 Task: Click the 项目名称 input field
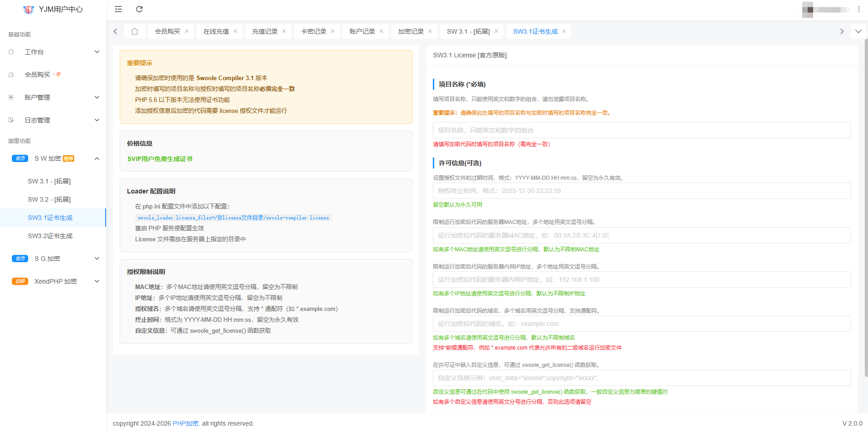click(641, 130)
